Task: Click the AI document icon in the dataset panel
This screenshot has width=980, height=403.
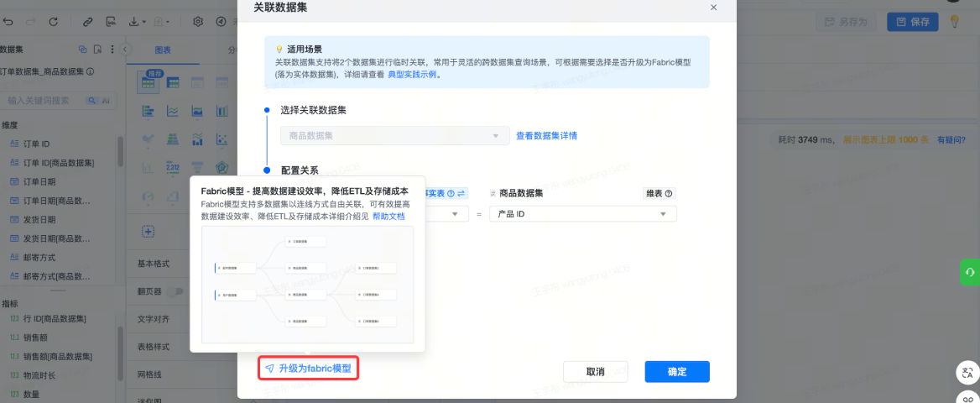Action: coord(97,50)
